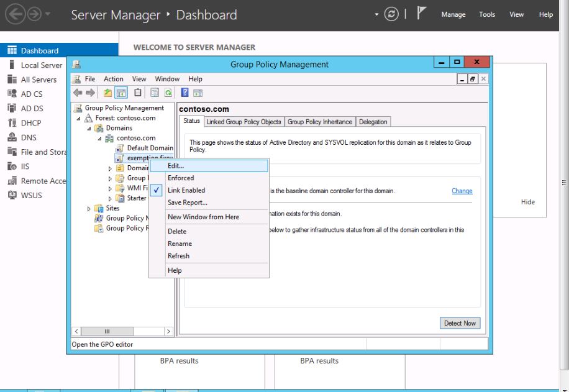Toggle the Show/Hide Console Tree icon
Image resolution: width=569 pixels, height=392 pixels.
click(121, 93)
